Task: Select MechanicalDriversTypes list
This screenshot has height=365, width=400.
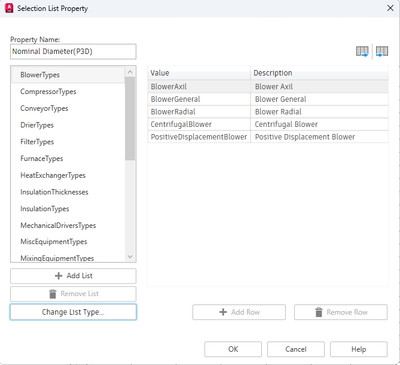Action: (x=58, y=225)
